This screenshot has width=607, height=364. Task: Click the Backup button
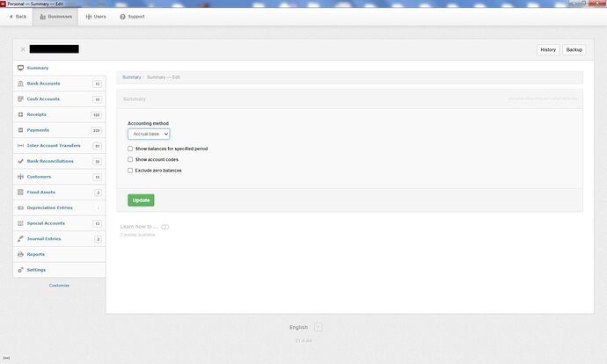pos(574,49)
